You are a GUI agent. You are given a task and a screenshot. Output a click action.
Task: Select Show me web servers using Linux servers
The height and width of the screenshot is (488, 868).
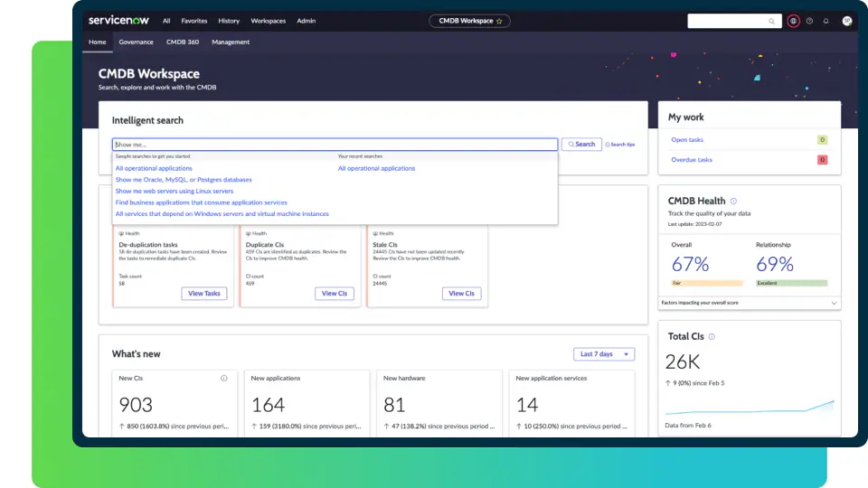[175, 192]
